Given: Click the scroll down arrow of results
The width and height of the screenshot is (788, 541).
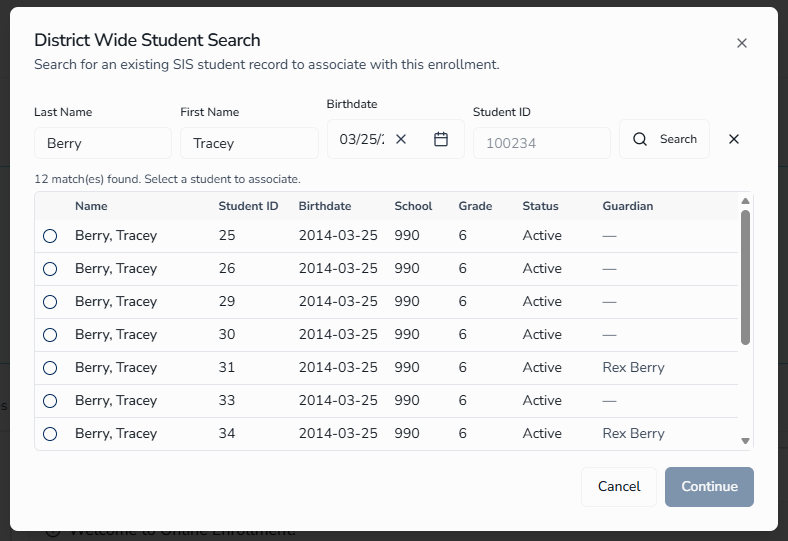Looking at the screenshot, I should 745,441.
